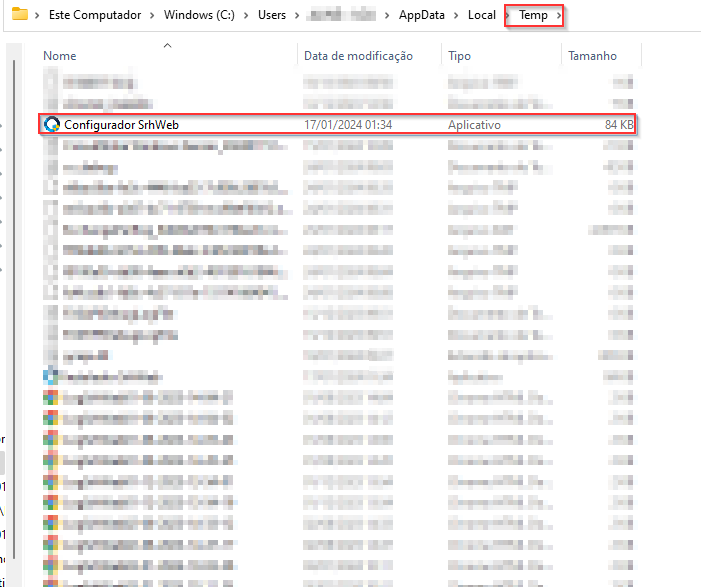The image size is (701, 587).
Task: Sort files by the Tamanho column
Action: 592,56
